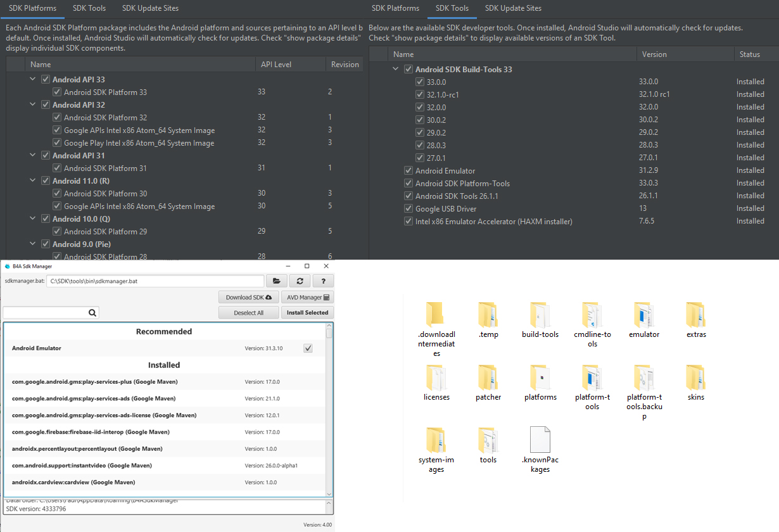Open SDK Tools tab above the API Level list
The height and width of the screenshot is (532, 779).
coord(89,8)
